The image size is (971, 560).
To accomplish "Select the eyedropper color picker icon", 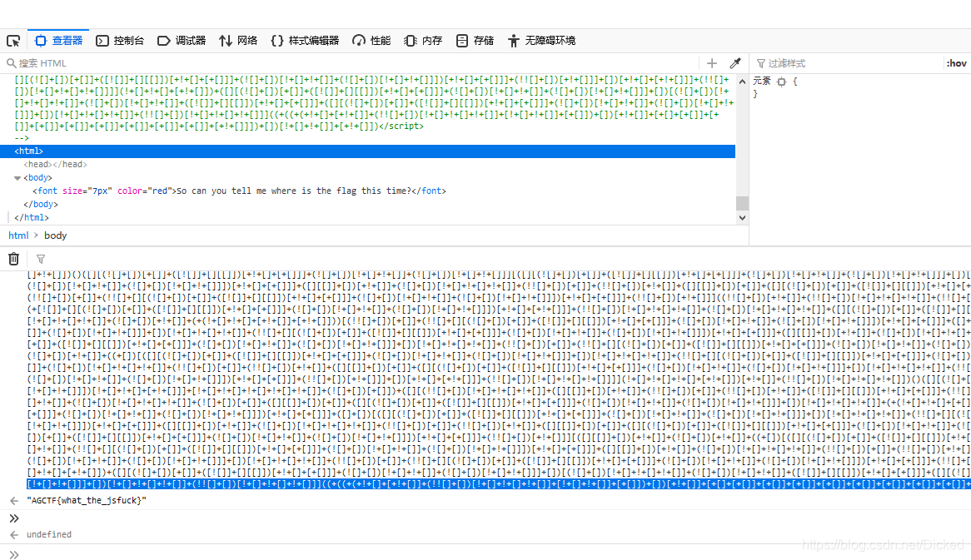I will click(735, 63).
